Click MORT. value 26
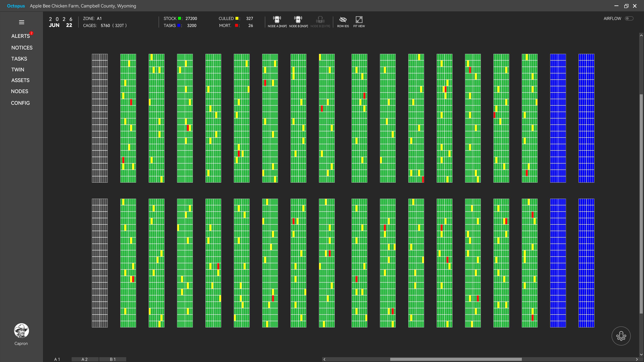Viewport: 644px width, 362px height. tap(251, 26)
